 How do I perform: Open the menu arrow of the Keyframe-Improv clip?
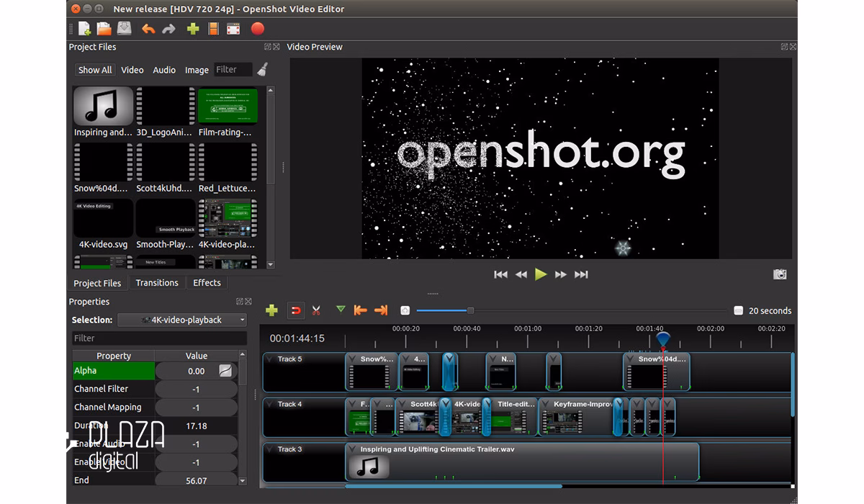tap(546, 404)
